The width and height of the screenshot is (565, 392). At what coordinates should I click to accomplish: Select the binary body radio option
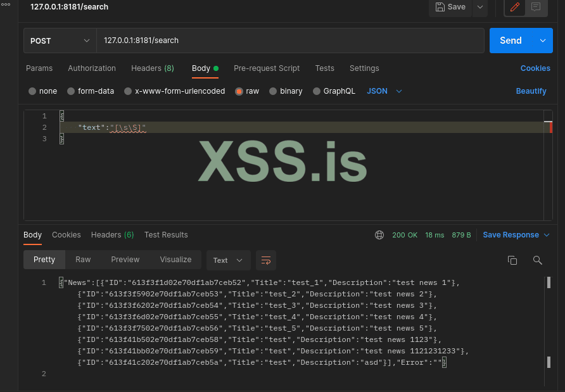coord(274,91)
